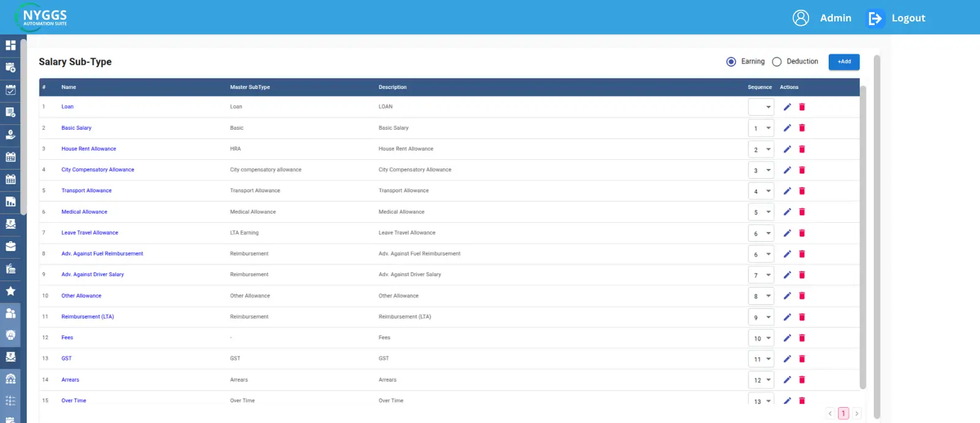
Task: Delete the Adv. Against Driver Salary row
Action: (x=802, y=275)
